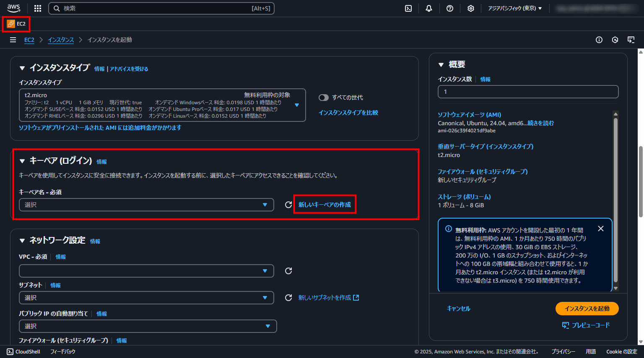Image resolution: width=644 pixels, height=358 pixels.
Task: Open info link next to VPC label
Action: click(x=61, y=257)
